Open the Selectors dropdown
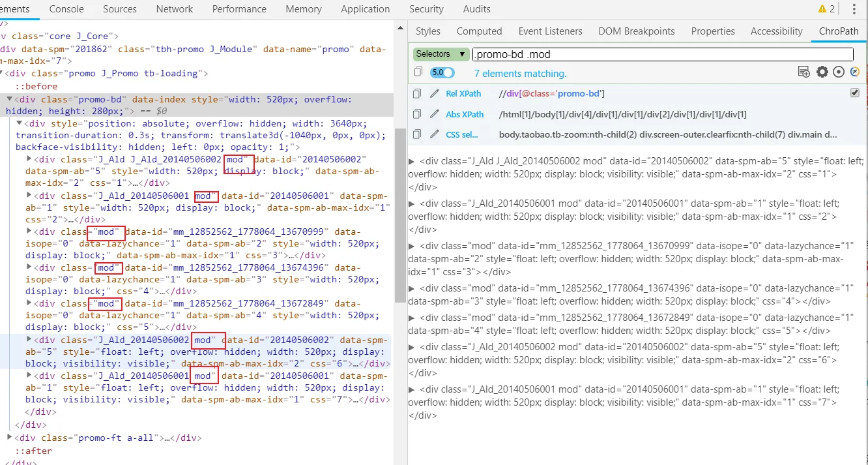The height and width of the screenshot is (465, 868). click(x=441, y=54)
